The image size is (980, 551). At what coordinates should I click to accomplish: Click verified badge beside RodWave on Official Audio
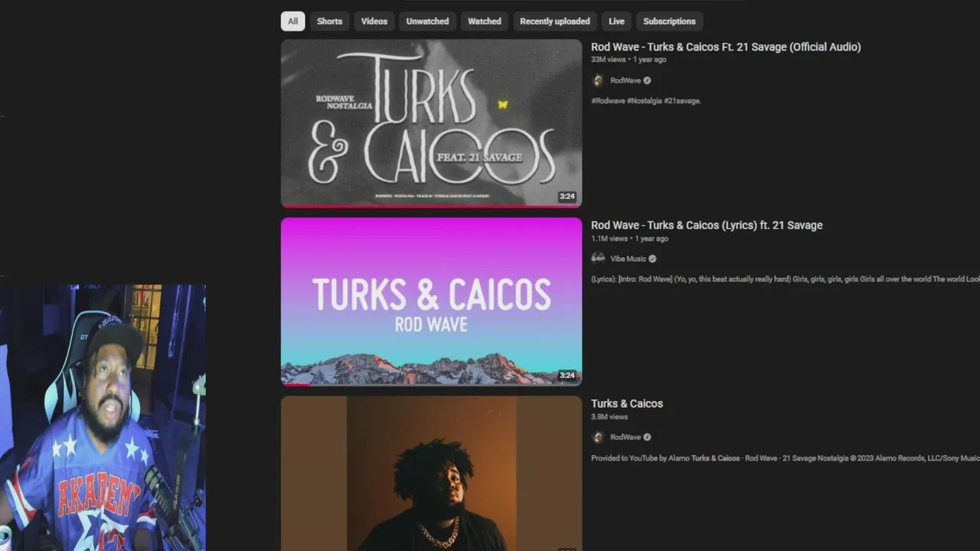[x=647, y=80]
